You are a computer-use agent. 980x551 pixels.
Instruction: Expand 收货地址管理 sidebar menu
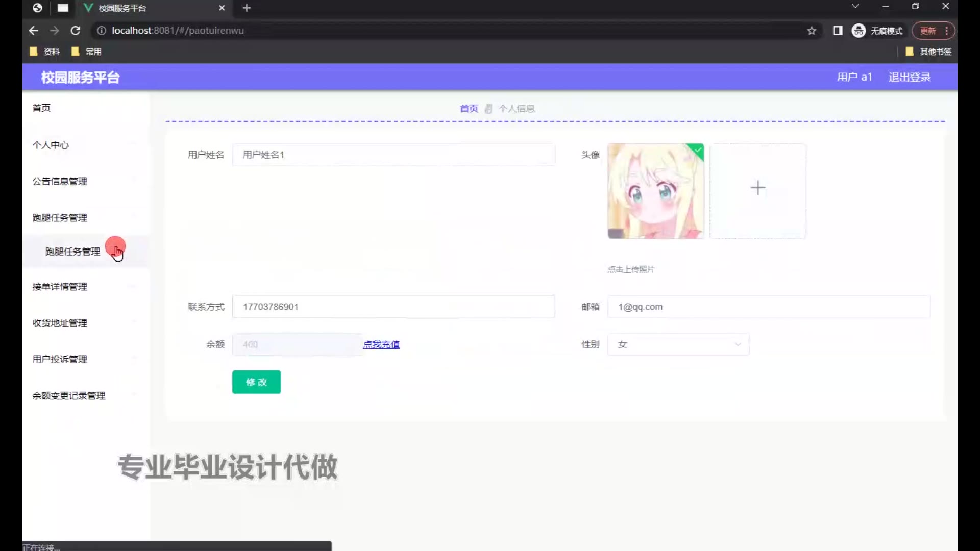[x=60, y=323]
